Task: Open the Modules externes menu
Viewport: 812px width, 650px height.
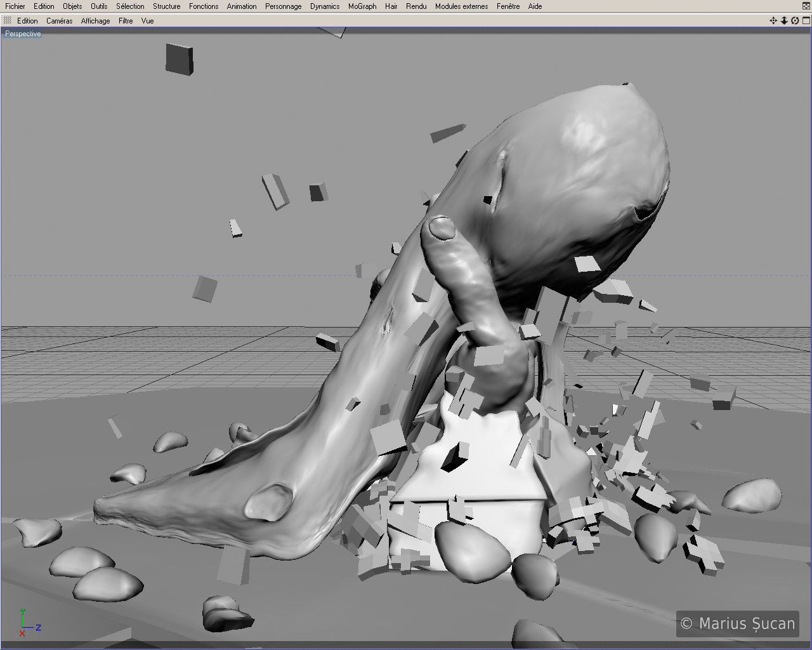Action: point(461,6)
